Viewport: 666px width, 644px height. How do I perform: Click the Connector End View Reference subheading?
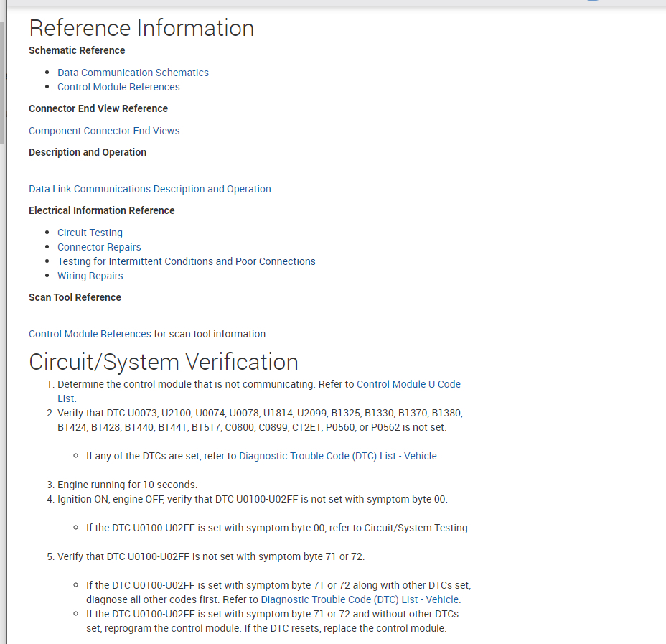coord(98,108)
